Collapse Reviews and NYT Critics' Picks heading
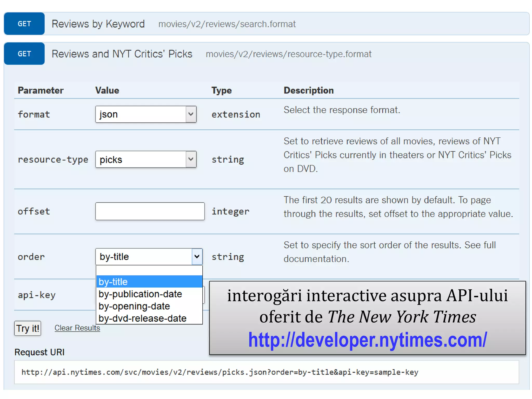The height and width of the screenshot is (399, 532). point(122,54)
